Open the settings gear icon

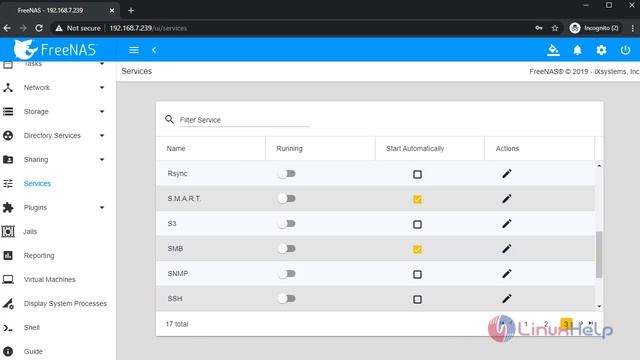pyautogui.click(x=601, y=50)
